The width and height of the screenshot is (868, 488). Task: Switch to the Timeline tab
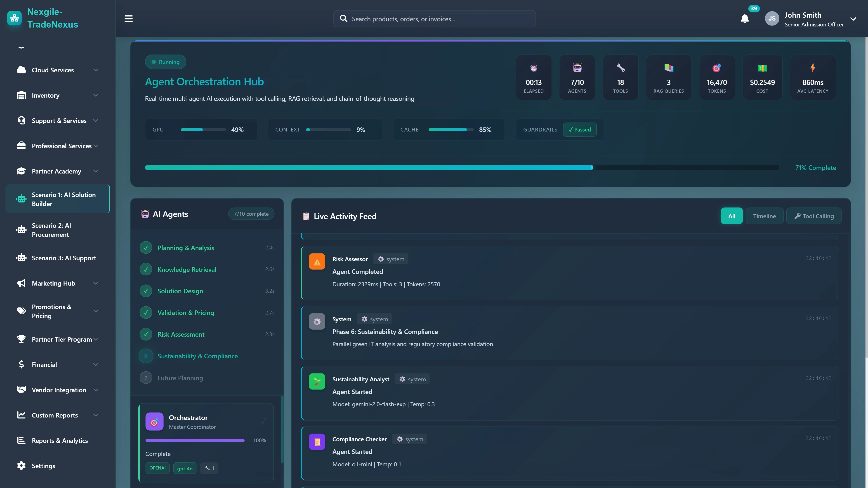[x=764, y=216]
